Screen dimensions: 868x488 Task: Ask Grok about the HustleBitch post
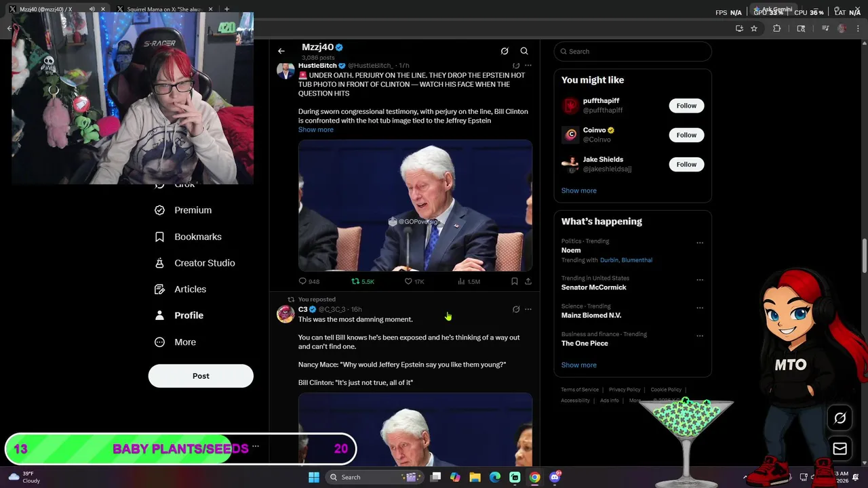[516, 66]
